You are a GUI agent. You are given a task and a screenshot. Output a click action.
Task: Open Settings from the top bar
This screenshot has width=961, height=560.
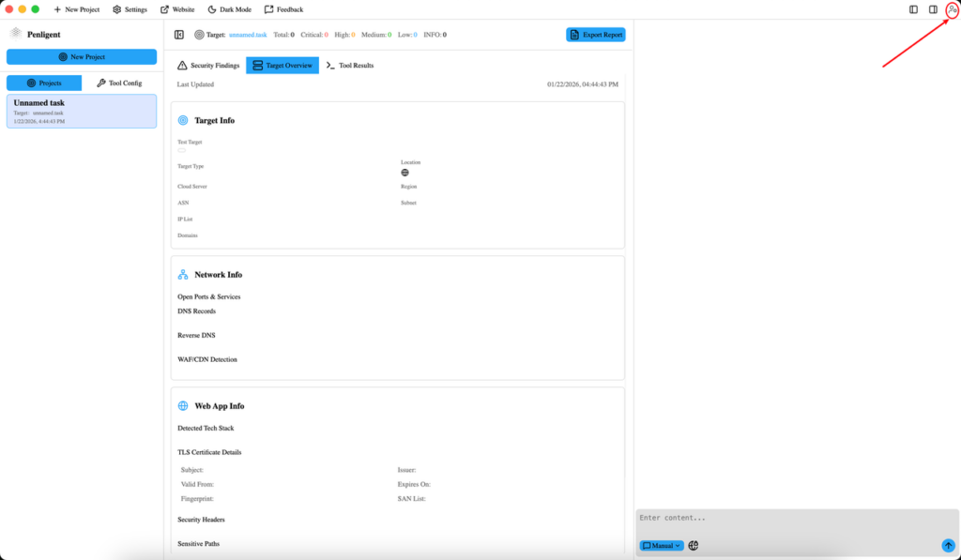(x=130, y=9)
